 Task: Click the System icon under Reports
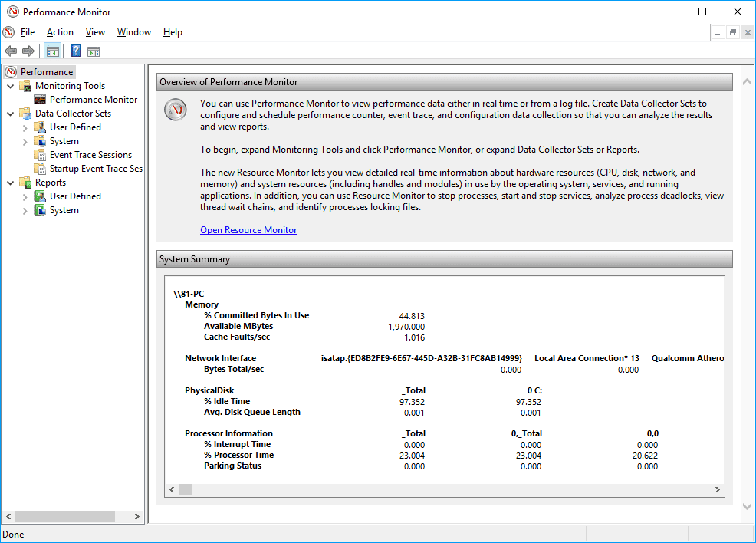point(40,210)
